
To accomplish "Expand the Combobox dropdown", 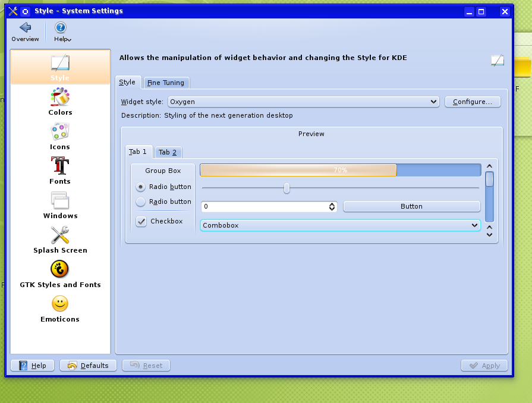I will click(x=341, y=225).
